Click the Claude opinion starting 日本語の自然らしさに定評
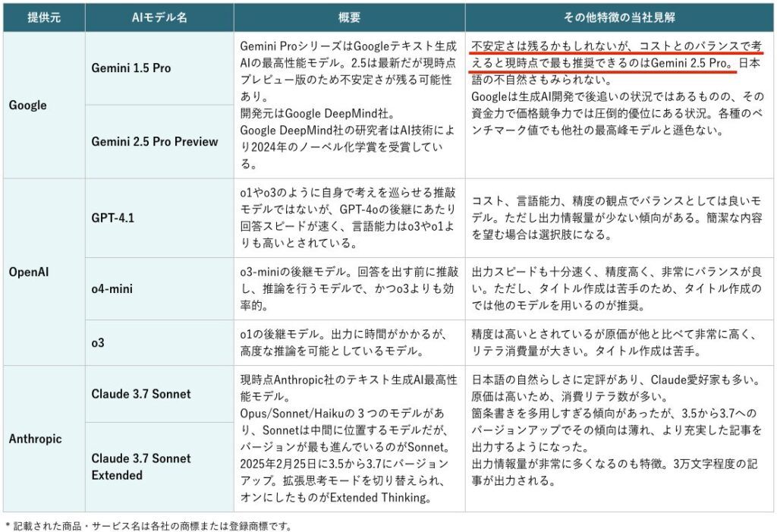The image size is (777, 532). [x=616, y=430]
